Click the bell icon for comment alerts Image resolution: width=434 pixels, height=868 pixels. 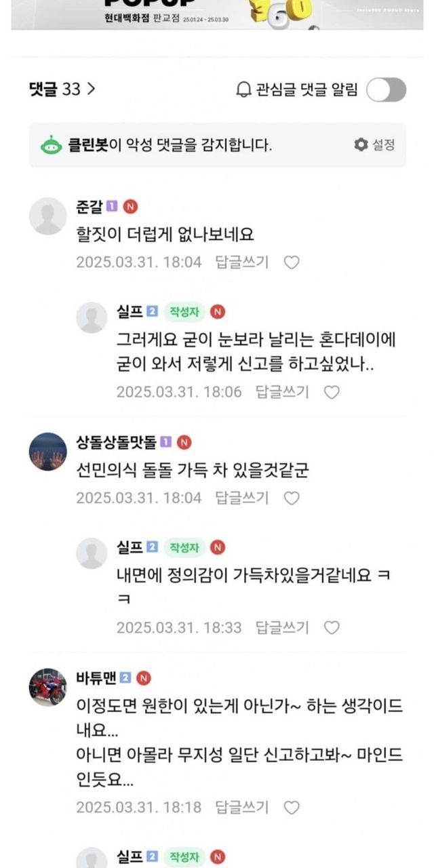pos(243,90)
